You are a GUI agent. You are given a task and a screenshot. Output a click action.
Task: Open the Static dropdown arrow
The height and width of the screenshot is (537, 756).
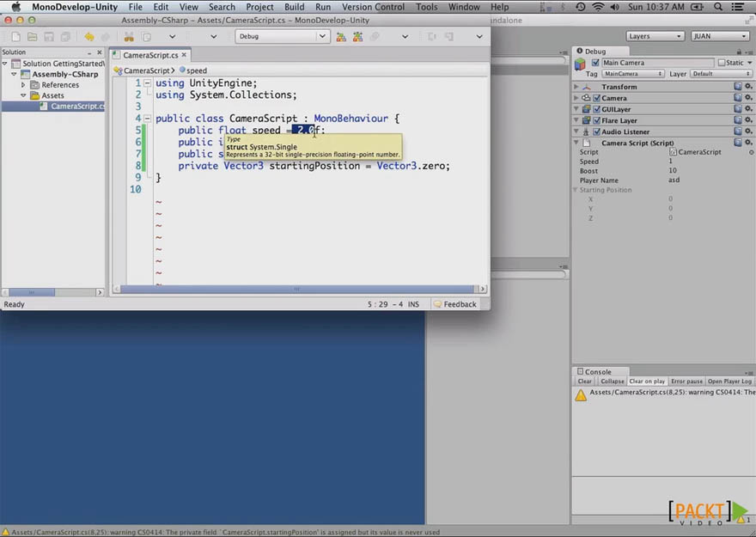click(x=750, y=63)
